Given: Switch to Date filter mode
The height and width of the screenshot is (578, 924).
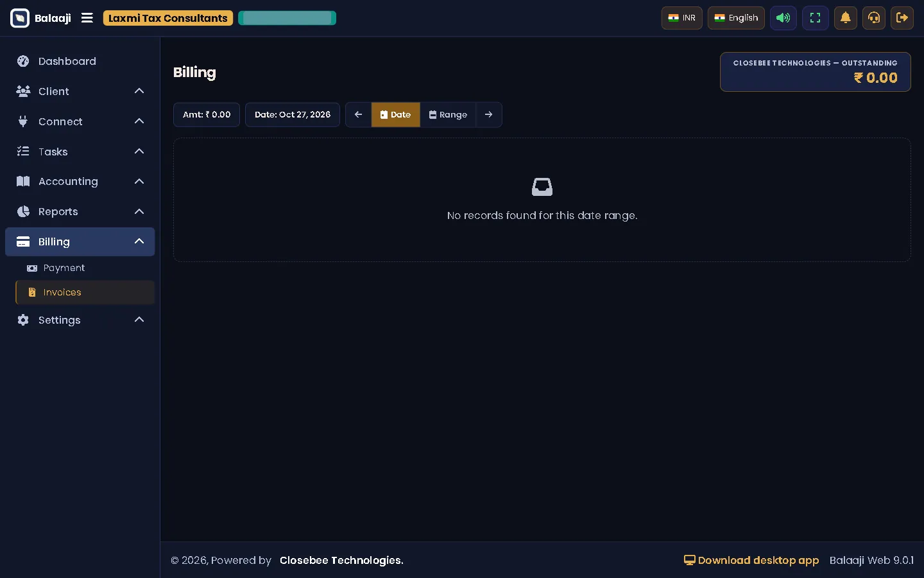Looking at the screenshot, I should pos(395,115).
